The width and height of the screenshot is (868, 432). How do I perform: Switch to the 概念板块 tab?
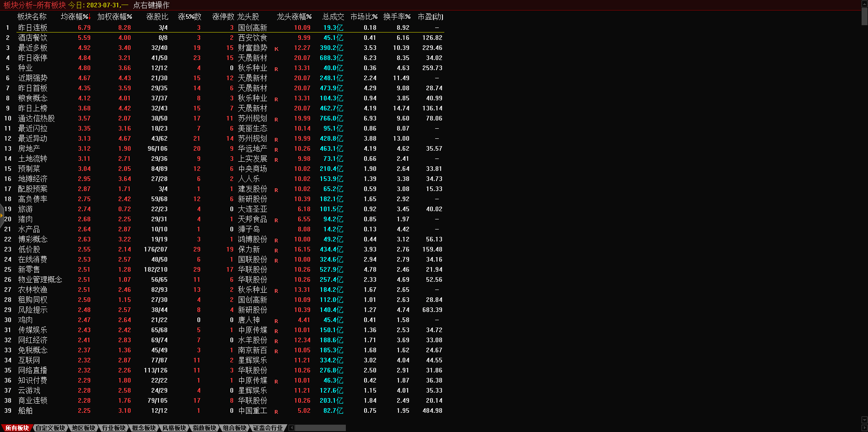[144, 428]
